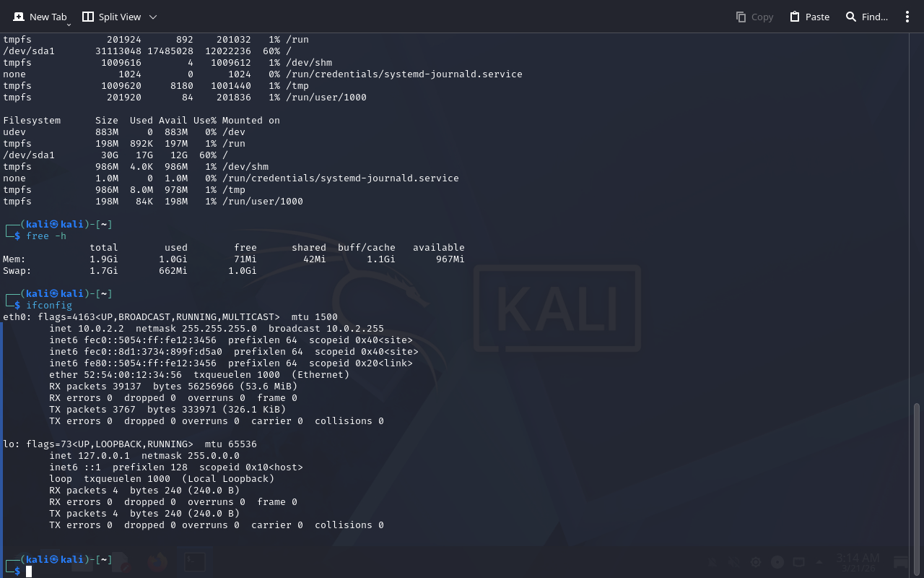
Task: Click the 'free -h' command line
Action: point(46,236)
